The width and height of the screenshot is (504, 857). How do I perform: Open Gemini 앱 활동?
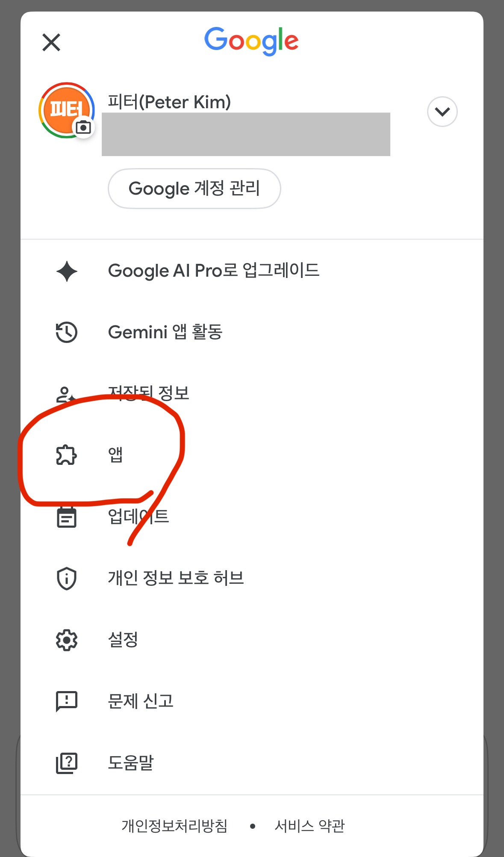click(165, 332)
